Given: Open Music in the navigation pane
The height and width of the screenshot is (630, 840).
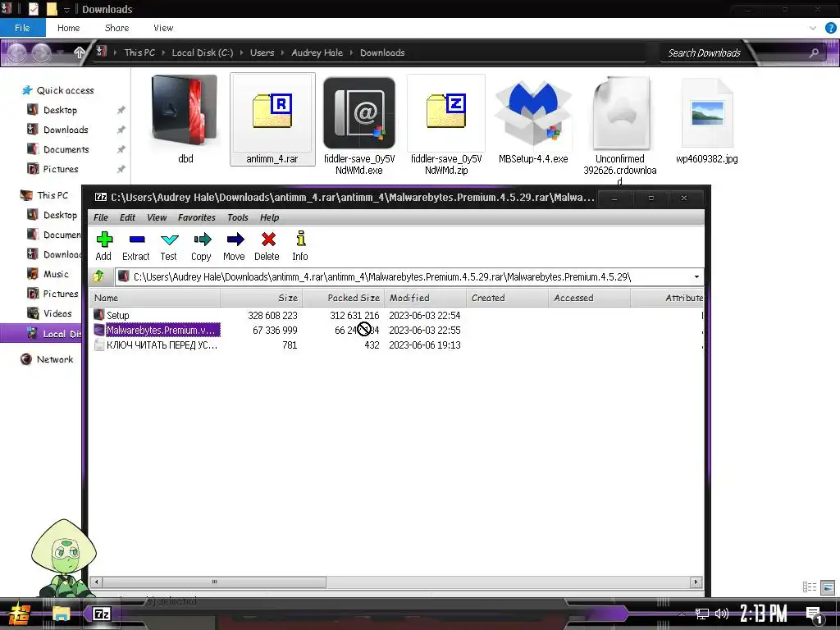Looking at the screenshot, I should (56, 274).
